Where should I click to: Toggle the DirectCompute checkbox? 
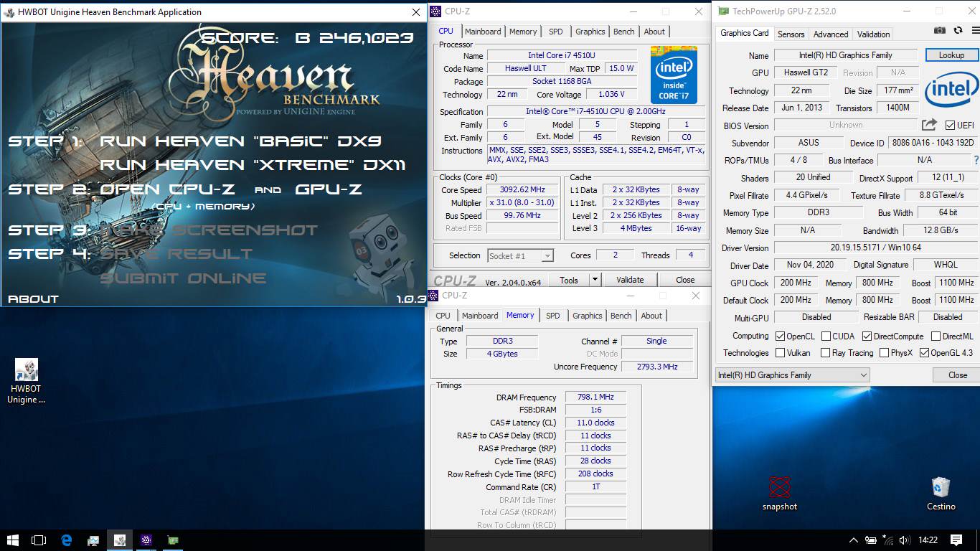[867, 336]
